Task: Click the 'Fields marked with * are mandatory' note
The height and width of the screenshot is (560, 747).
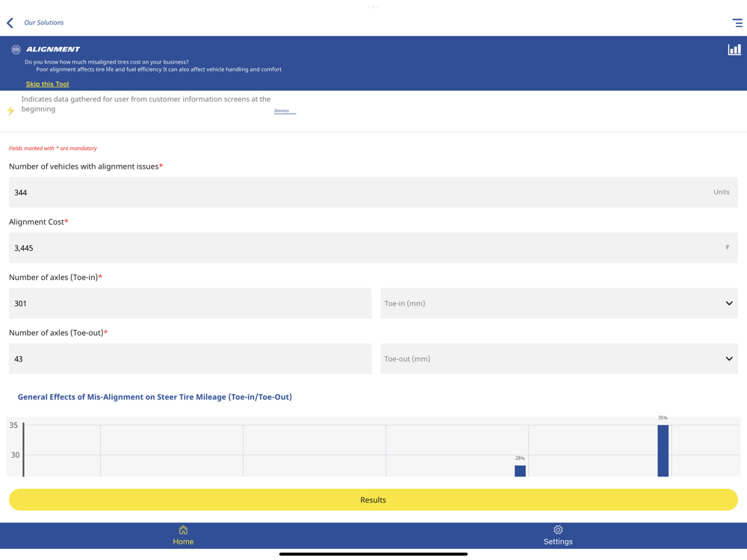Action: [x=53, y=148]
